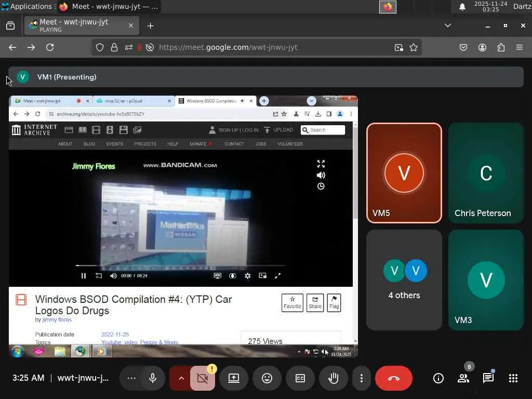Open chat with everyone icon
Image resolution: width=532 pixels, height=399 pixels.
point(488,377)
